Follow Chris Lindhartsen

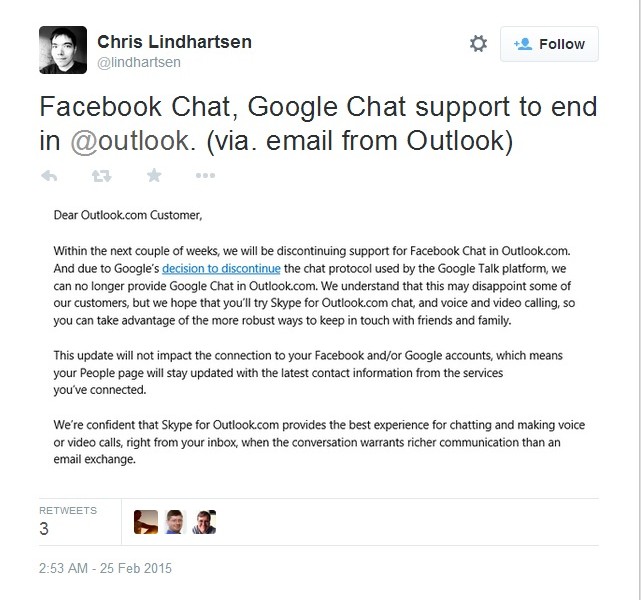(x=549, y=44)
